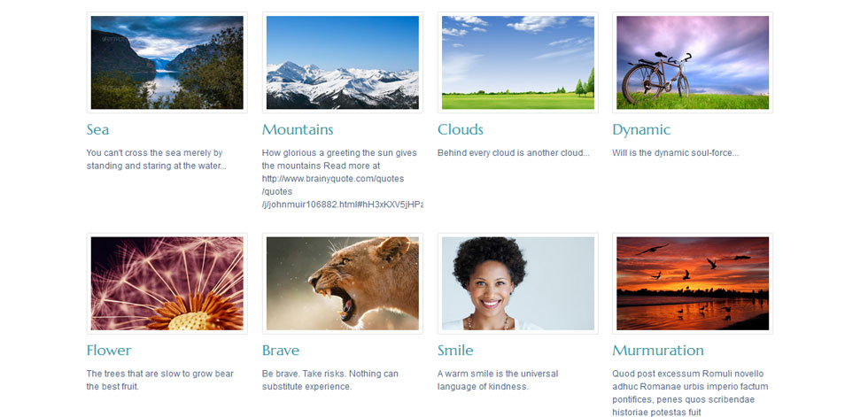Select 'A warm smile is the universal' text

[498, 374]
